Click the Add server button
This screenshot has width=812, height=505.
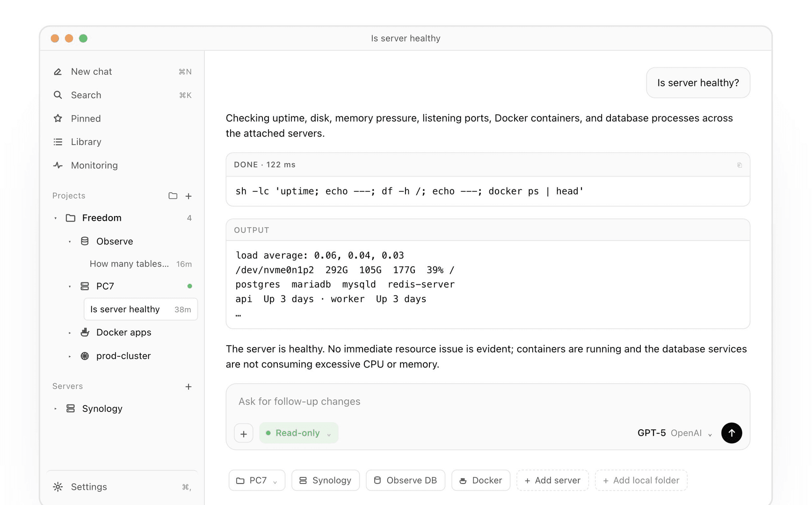pos(552,480)
